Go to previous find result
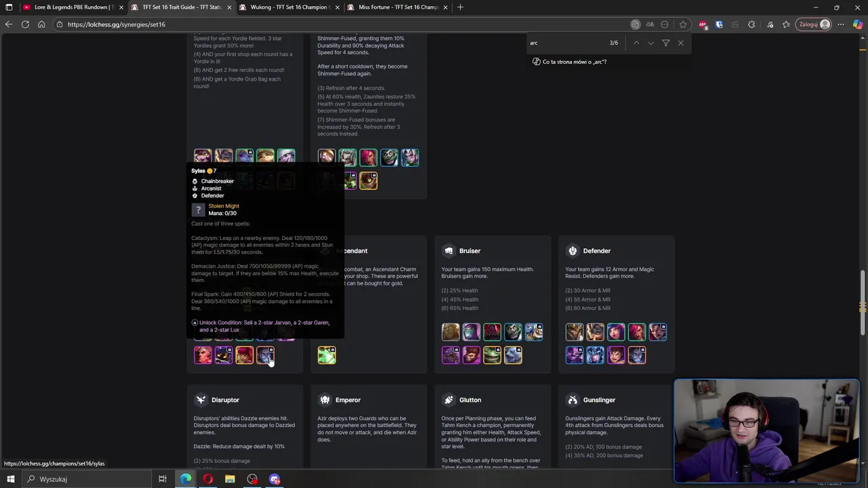868x488 pixels. (x=636, y=43)
